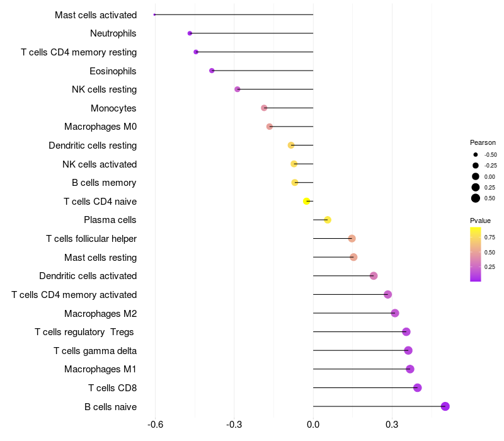The height and width of the screenshot is (441, 504).
Task: Click the Pearson -0.50 legend circle
Action: tap(476, 154)
